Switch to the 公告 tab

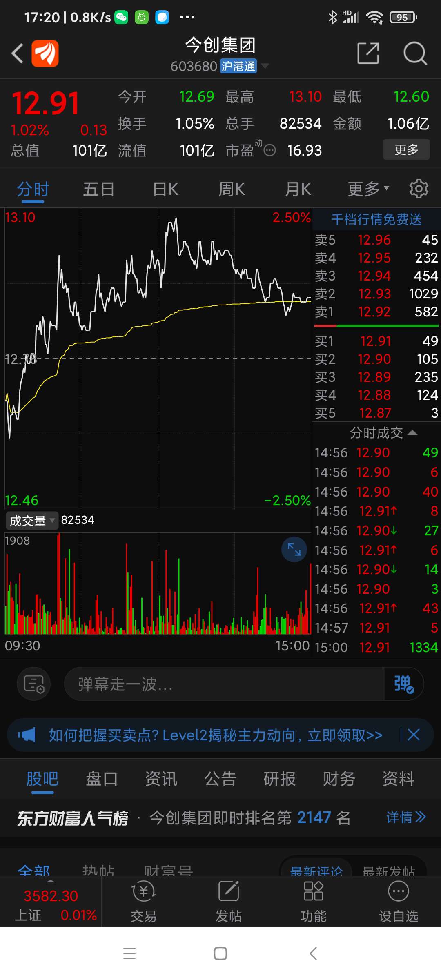click(x=220, y=779)
